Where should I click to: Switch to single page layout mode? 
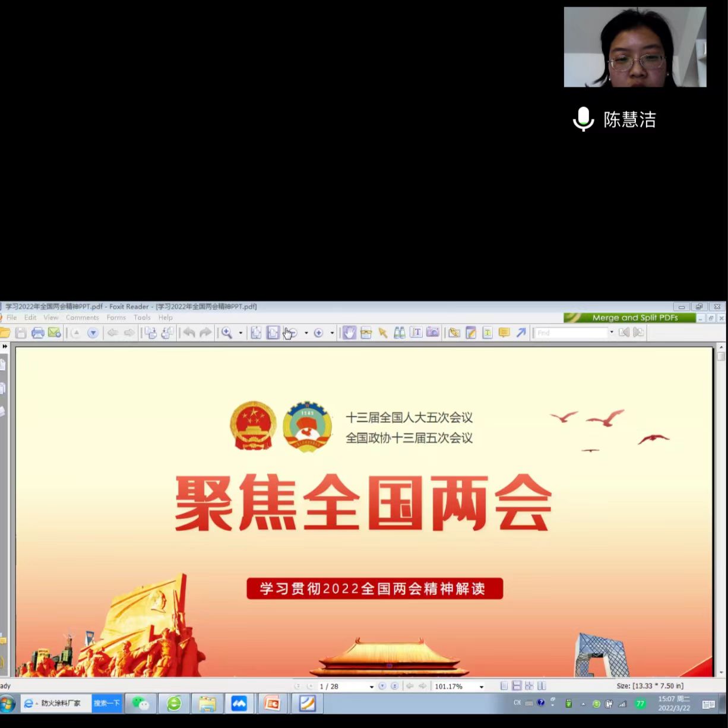tap(504, 686)
